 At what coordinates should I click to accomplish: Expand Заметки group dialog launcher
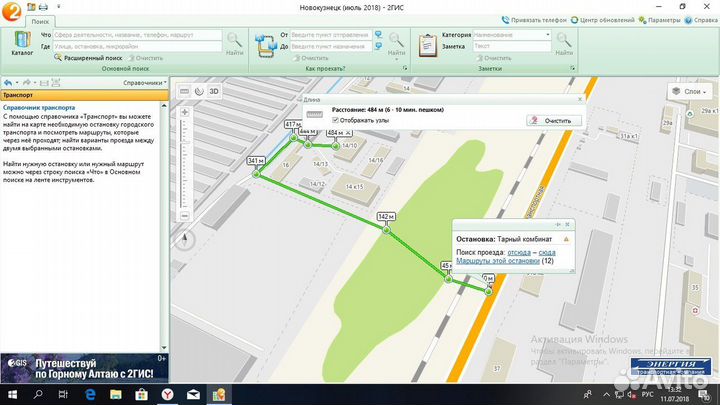coord(572,68)
